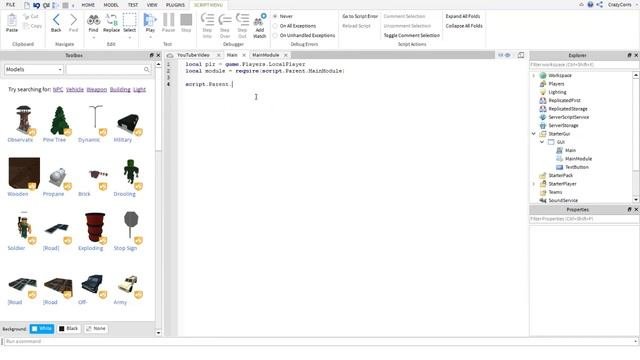Close the Main script tab
The width and height of the screenshot is (640, 360).
[x=244, y=55]
